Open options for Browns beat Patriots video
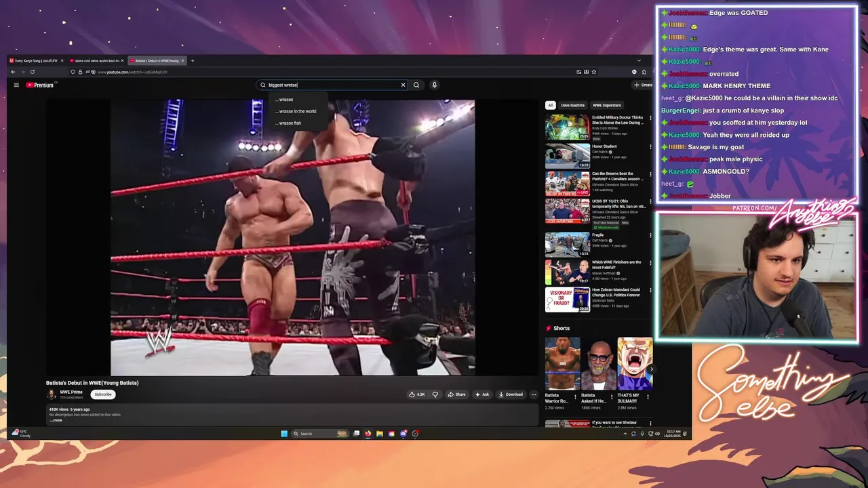 click(650, 174)
